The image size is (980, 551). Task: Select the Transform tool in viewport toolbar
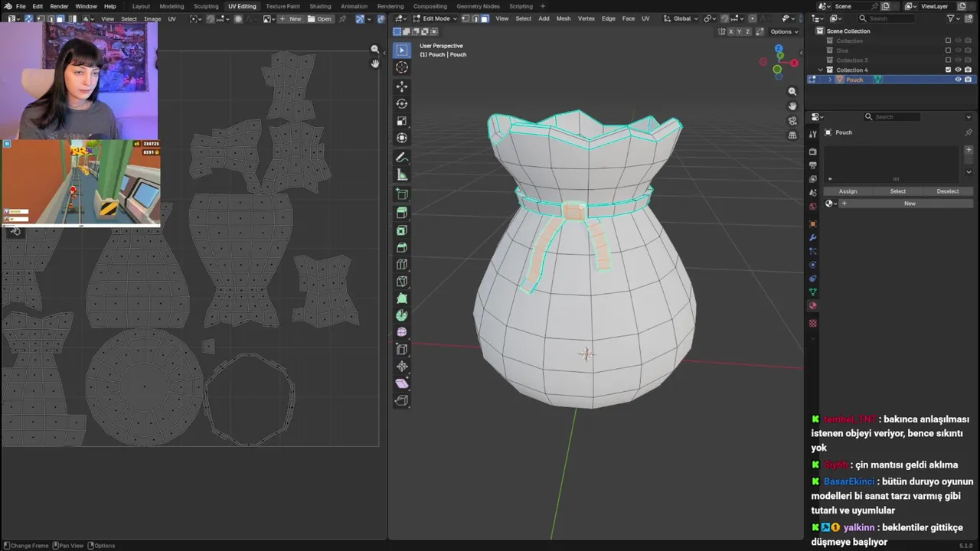(402, 138)
